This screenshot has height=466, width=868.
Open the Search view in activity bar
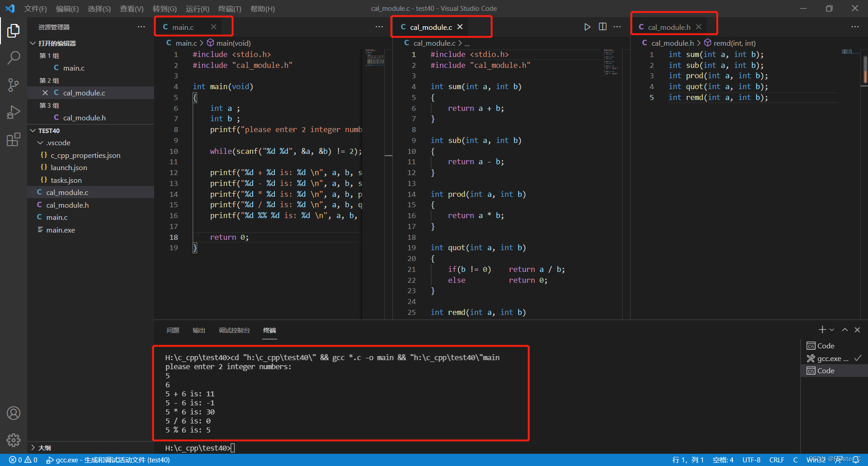(14, 57)
